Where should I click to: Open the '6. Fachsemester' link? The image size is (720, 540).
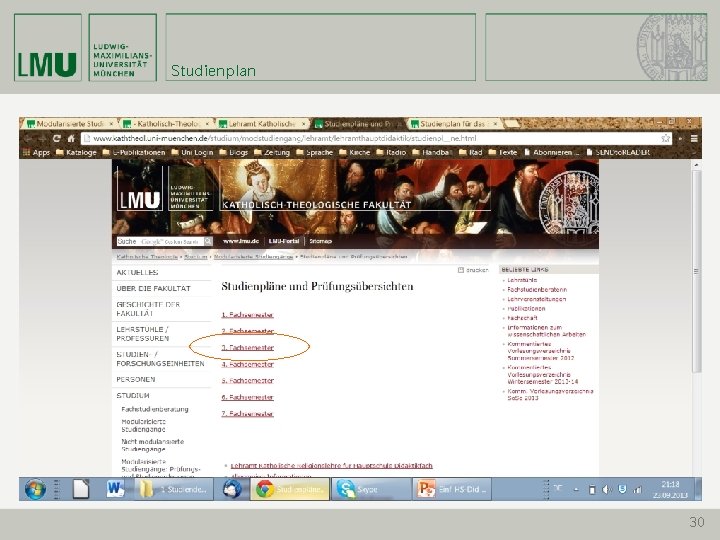pos(248,397)
